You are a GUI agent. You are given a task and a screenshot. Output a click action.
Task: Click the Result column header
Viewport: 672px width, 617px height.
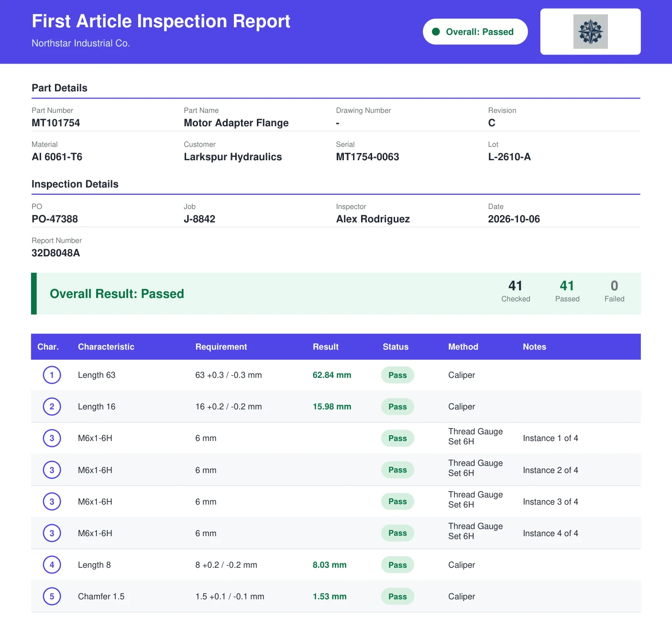326,347
